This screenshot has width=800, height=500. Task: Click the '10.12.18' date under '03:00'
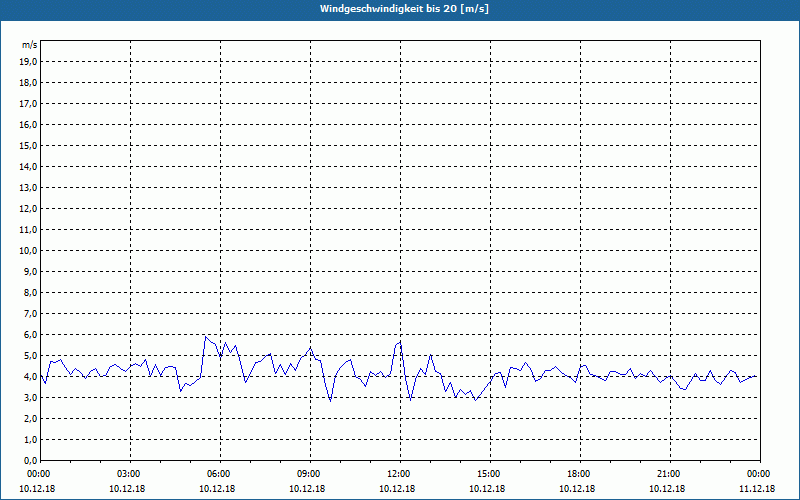click(x=127, y=488)
